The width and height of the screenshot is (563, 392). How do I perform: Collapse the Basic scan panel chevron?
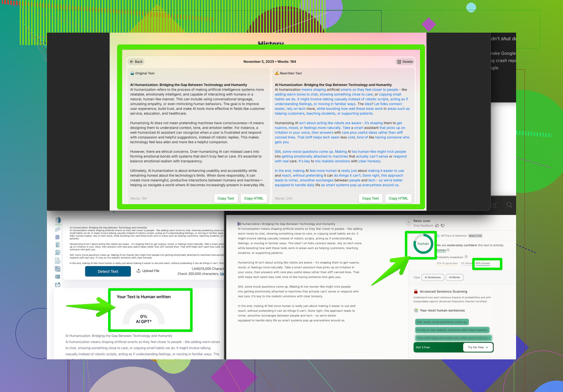point(408,222)
